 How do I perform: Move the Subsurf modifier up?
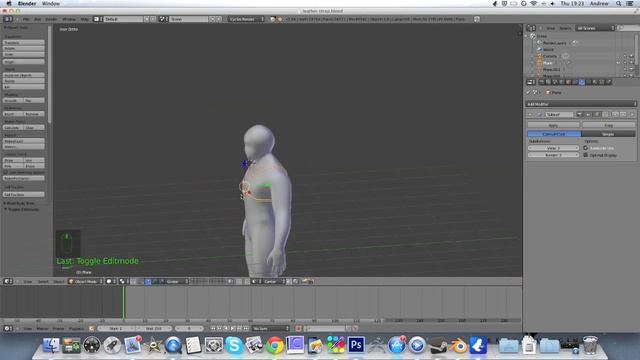(x=615, y=115)
